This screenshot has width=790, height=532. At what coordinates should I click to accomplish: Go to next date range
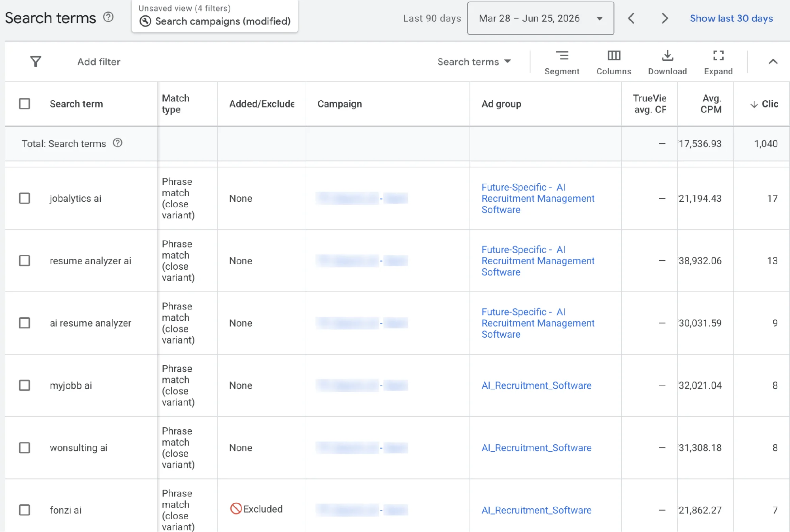click(665, 18)
